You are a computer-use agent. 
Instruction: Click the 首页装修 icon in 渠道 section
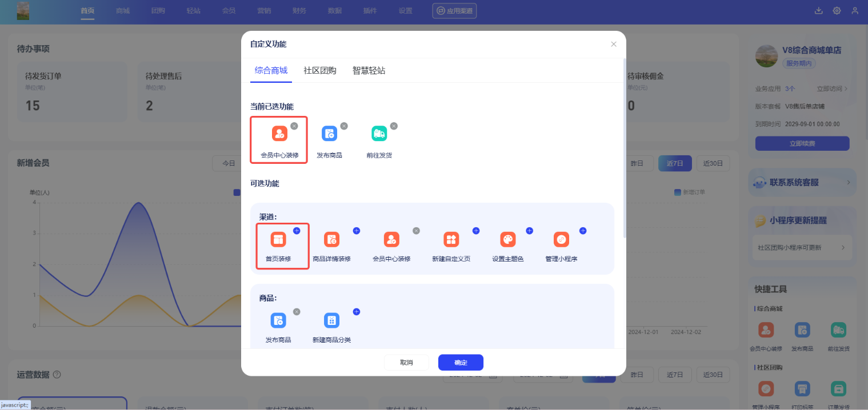click(x=278, y=240)
